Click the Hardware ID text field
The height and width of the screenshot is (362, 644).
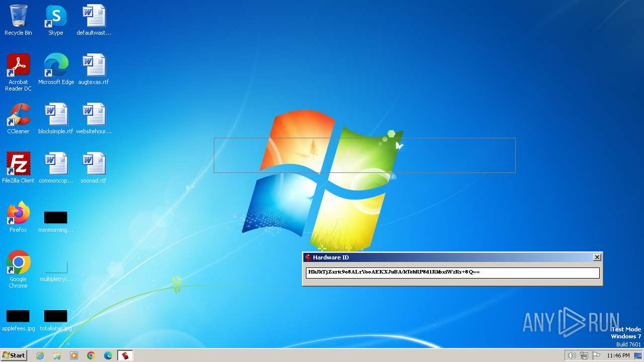coord(452,273)
